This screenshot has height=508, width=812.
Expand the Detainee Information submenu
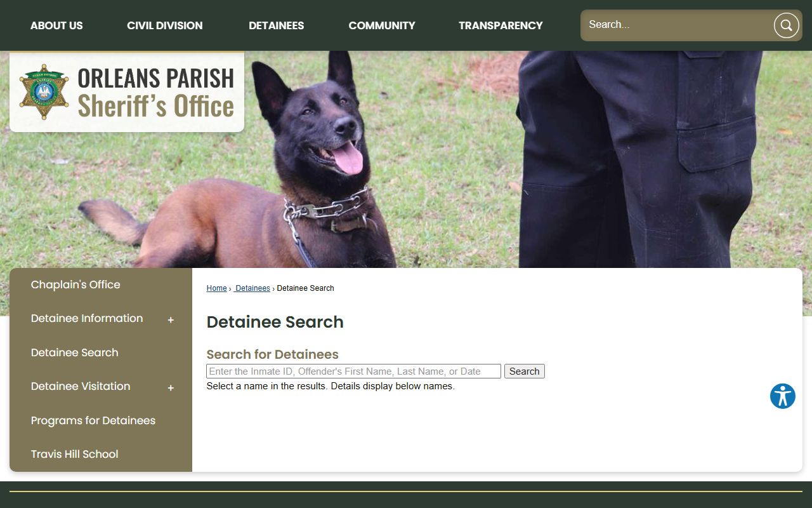[171, 320]
